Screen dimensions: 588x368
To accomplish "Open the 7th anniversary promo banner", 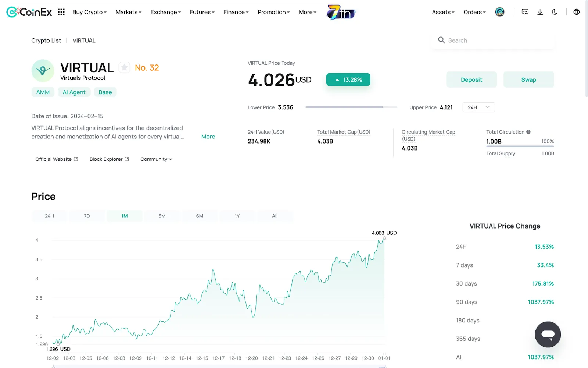I will 341,12.
